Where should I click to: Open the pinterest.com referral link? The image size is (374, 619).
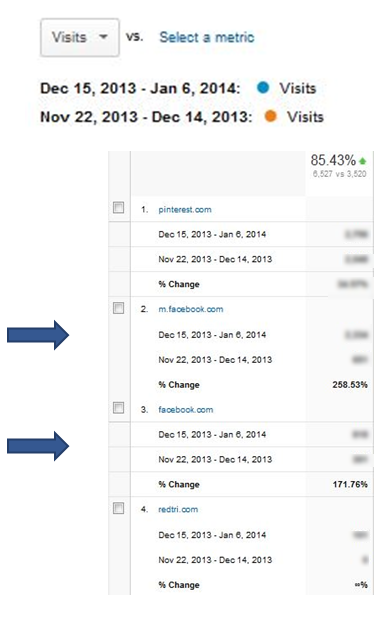point(185,210)
